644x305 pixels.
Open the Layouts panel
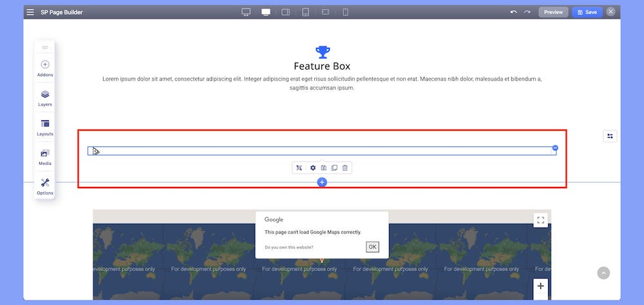(45, 127)
